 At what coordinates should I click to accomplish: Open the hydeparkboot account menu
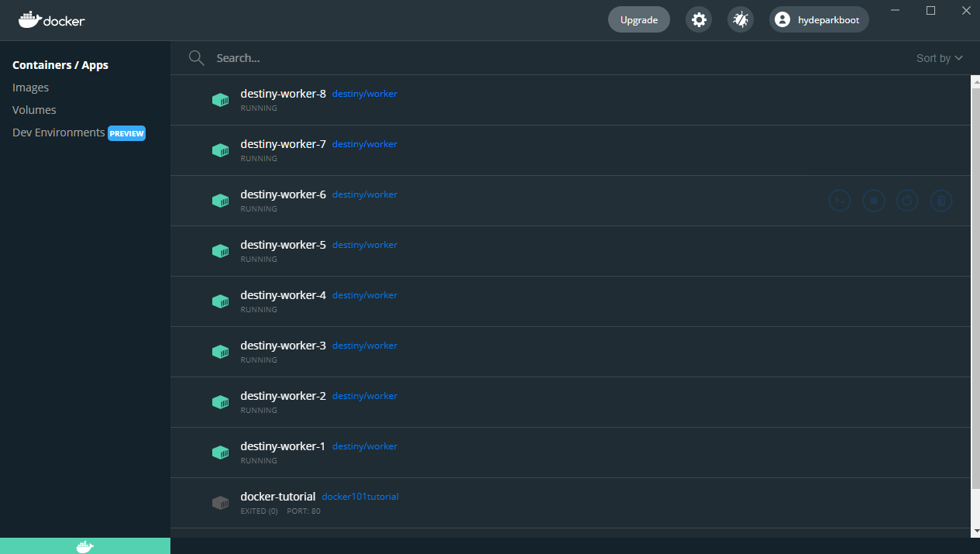[x=818, y=19]
